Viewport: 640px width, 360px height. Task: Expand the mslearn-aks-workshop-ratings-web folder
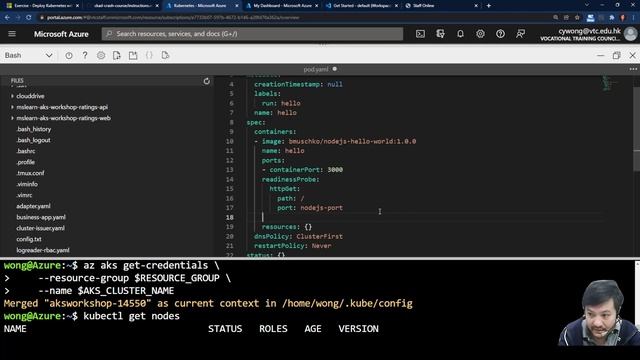(x=12, y=118)
